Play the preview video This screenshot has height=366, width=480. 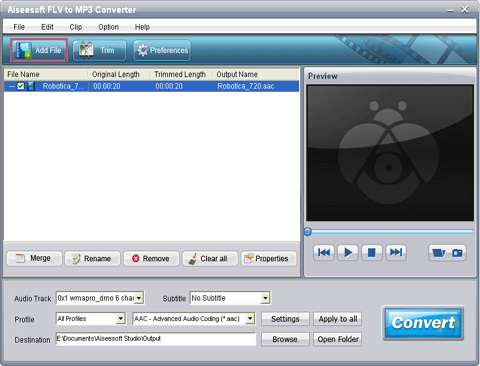[x=348, y=253]
